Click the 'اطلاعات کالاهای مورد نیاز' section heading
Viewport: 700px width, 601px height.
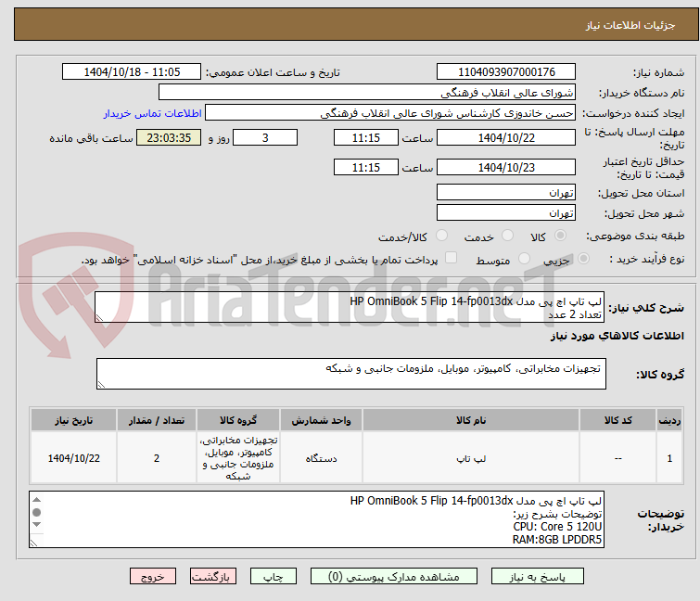[x=617, y=336]
